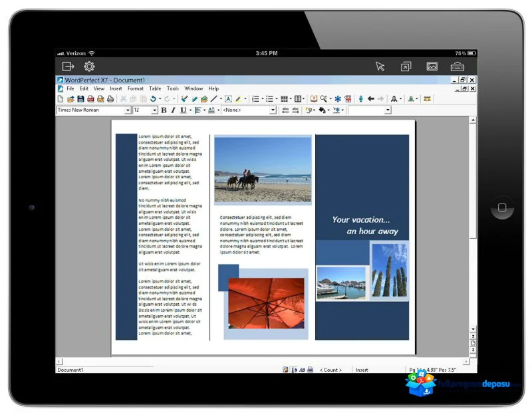Open the Times New Roman font dropdown
The image size is (532, 413).
pyautogui.click(x=128, y=110)
